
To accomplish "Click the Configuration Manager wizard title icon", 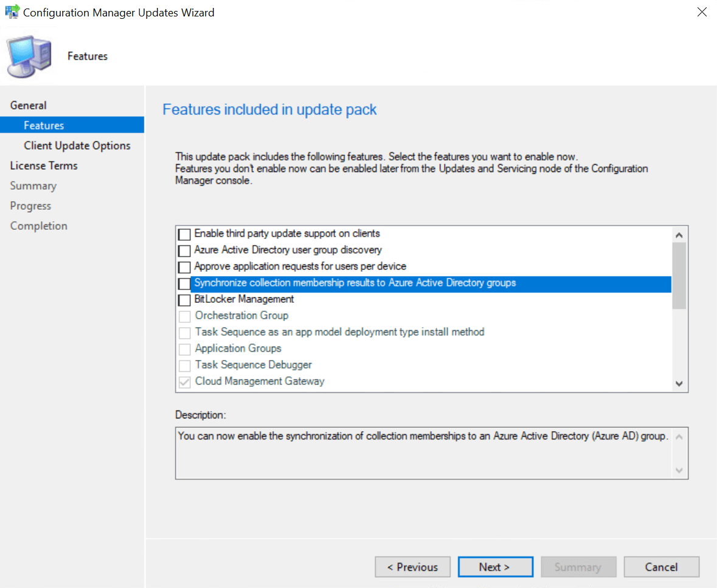I will coord(12,12).
